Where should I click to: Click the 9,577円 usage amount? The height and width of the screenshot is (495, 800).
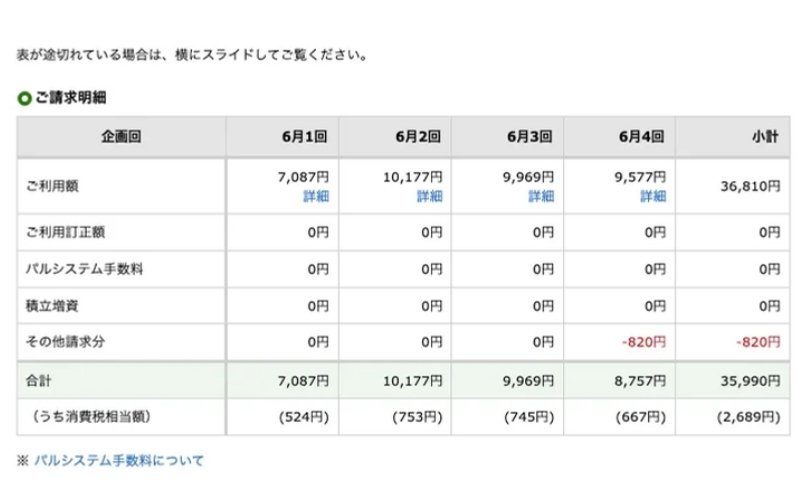(x=640, y=178)
